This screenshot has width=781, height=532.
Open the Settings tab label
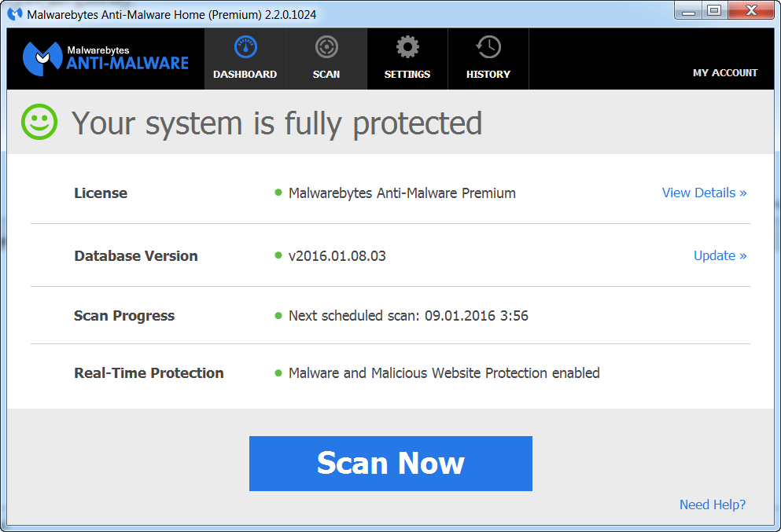(x=407, y=74)
